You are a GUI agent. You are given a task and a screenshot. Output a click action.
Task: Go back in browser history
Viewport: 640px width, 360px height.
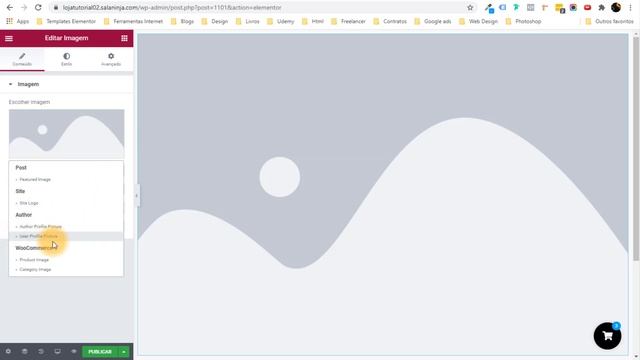pos(10,7)
